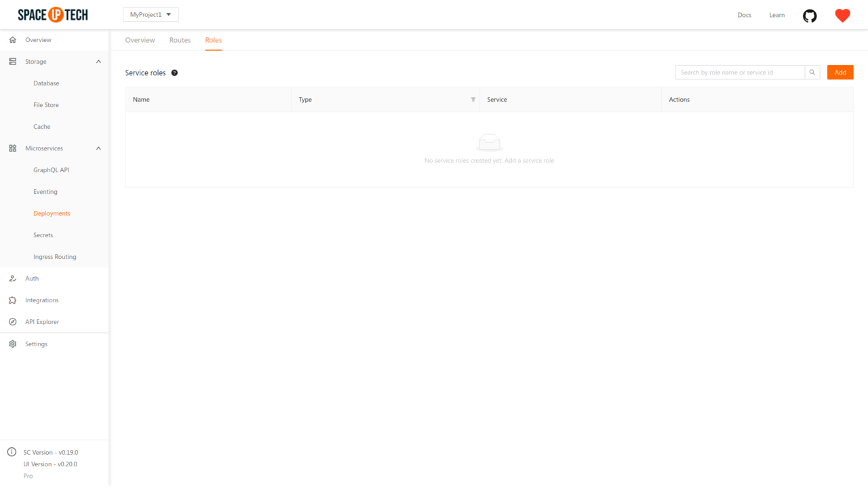Switch to the Overview tab
This screenshot has width=868, height=488.
pos(140,40)
